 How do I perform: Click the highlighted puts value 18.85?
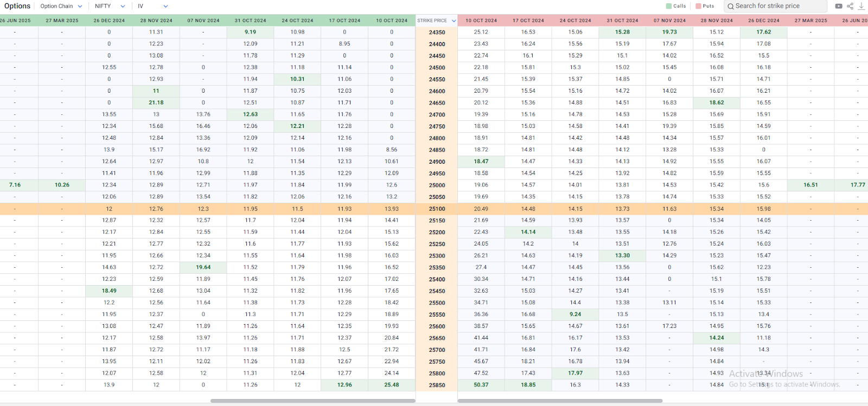pyautogui.click(x=528, y=385)
